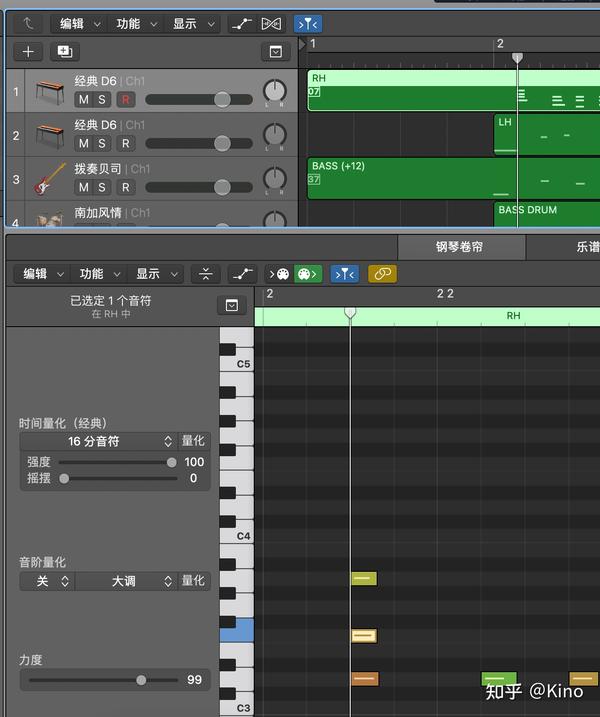600x717 pixels.
Task: Select the BASS (+12) region
Action: click(453, 178)
